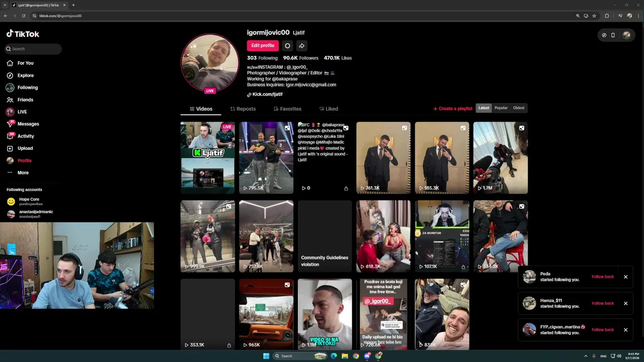The width and height of the screenshot is (644, 362).
Task: Bookmark this page with star icon
Action: (594, 16)
